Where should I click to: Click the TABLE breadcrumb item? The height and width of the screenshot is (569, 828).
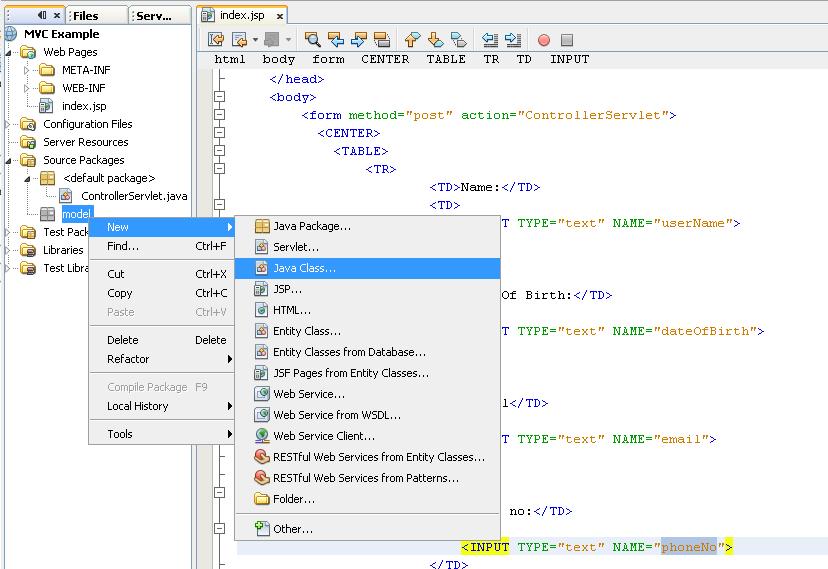(446, 59)
